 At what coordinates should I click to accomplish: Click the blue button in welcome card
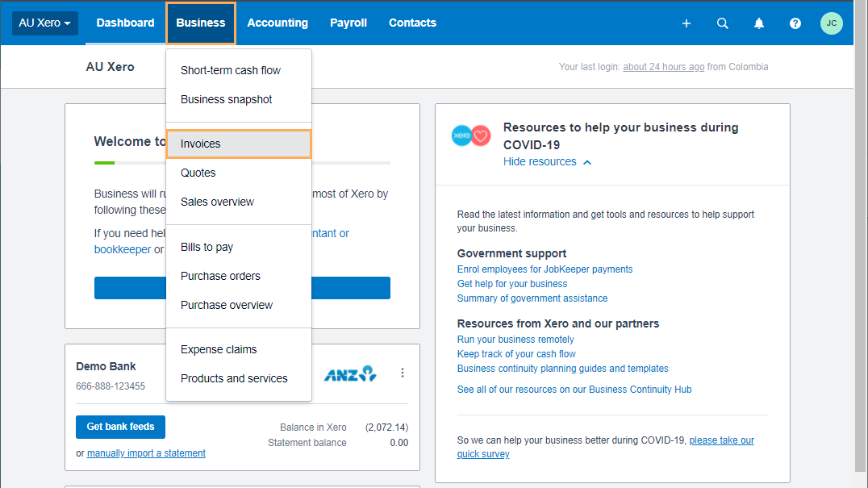(x=242, y=288)
